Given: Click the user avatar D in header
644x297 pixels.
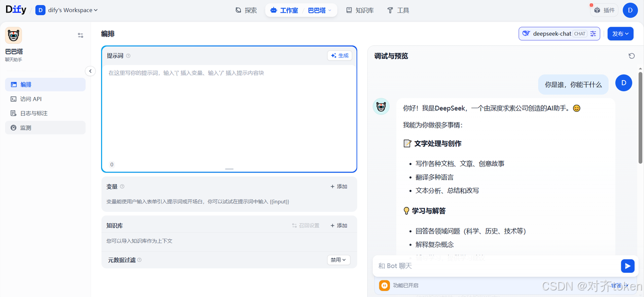Looking at the screenshot, I should (x=630, y=10).
